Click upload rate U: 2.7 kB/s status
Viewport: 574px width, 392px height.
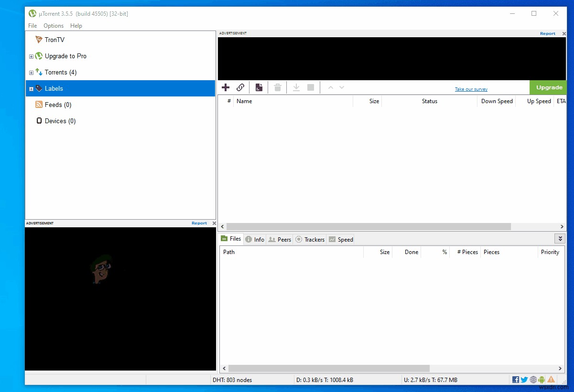(431, 380)
